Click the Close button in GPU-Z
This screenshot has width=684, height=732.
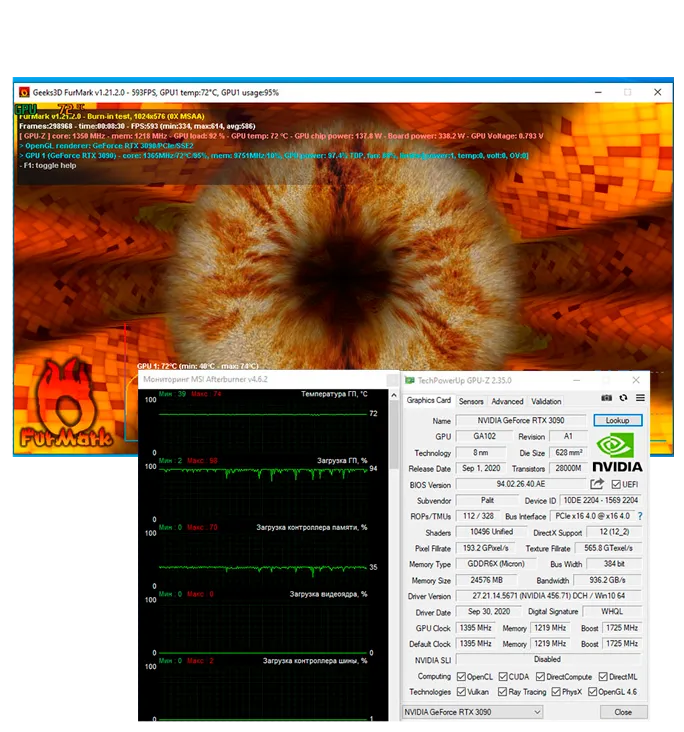[x=623, y=712]
